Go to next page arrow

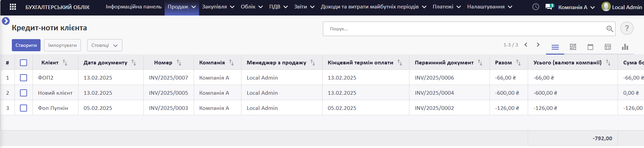(538, 45)
